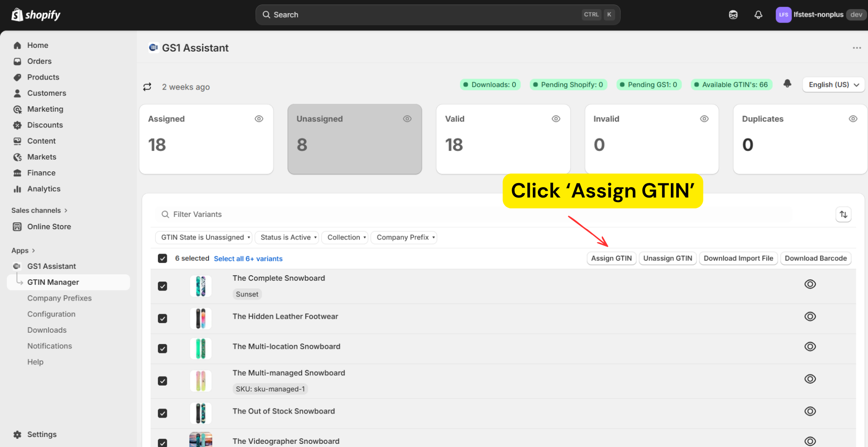Toggle eye icon on Unassigned card
The image size is (868, 447).
tap(407, 119)
